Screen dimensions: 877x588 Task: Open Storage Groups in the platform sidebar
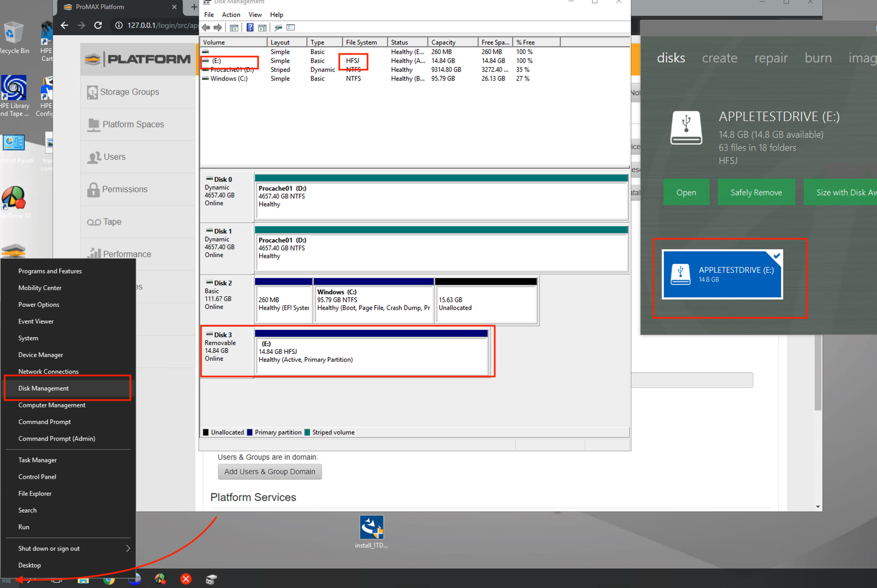[129, 92]
